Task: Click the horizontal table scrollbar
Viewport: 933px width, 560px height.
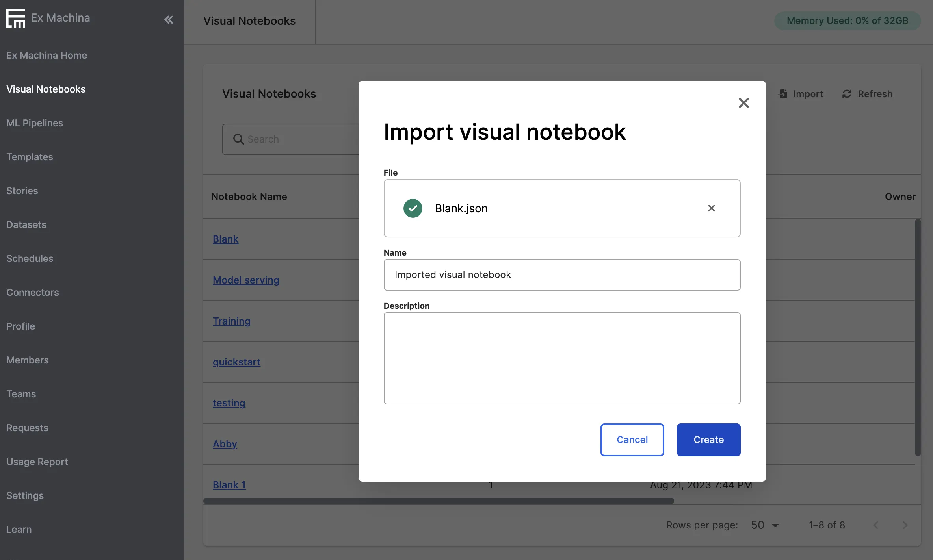Action: click(438, 501)
